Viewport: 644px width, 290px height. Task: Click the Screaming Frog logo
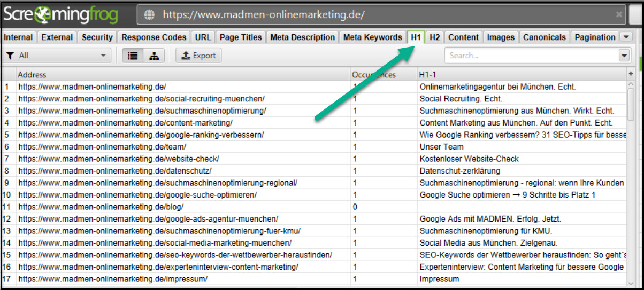pos(61,15)
